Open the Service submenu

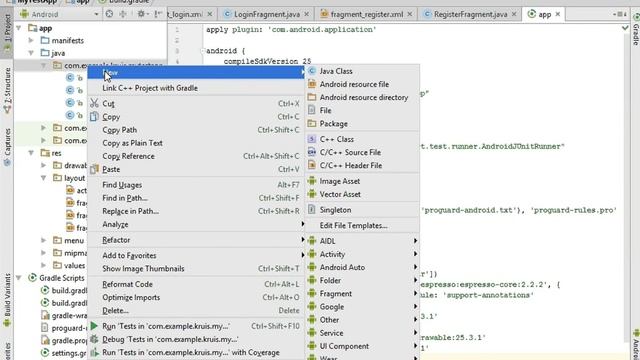(x=362, y=333)
